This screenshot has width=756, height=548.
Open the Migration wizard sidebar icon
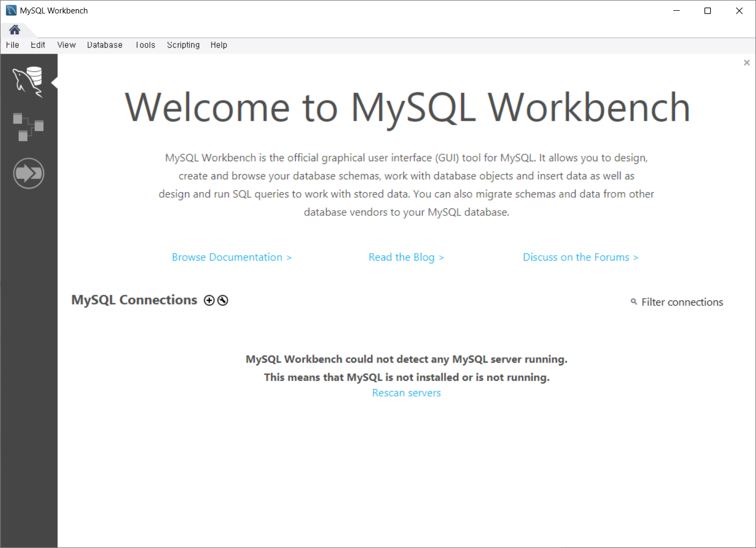[28, 173]
